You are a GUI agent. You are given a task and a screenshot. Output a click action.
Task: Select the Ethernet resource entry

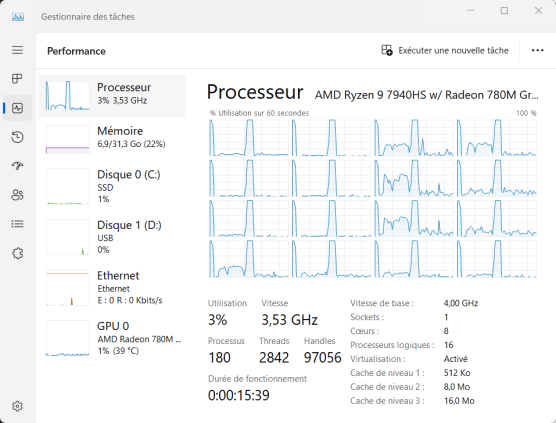point(112,288)
